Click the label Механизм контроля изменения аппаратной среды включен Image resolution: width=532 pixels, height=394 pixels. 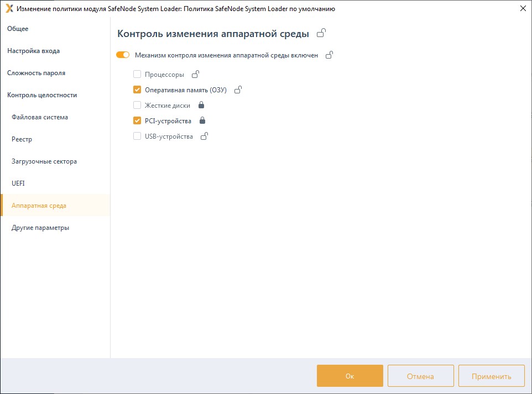coord(226,55)
